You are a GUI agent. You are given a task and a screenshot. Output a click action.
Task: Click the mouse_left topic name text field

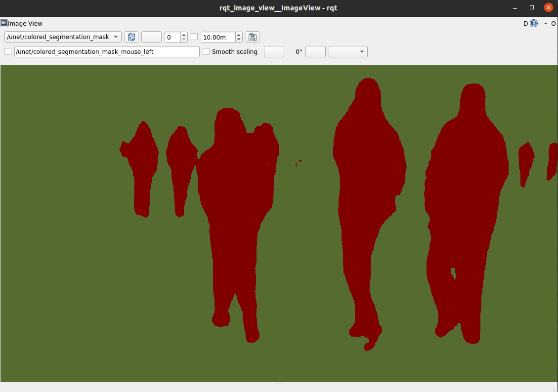(107, 51)
